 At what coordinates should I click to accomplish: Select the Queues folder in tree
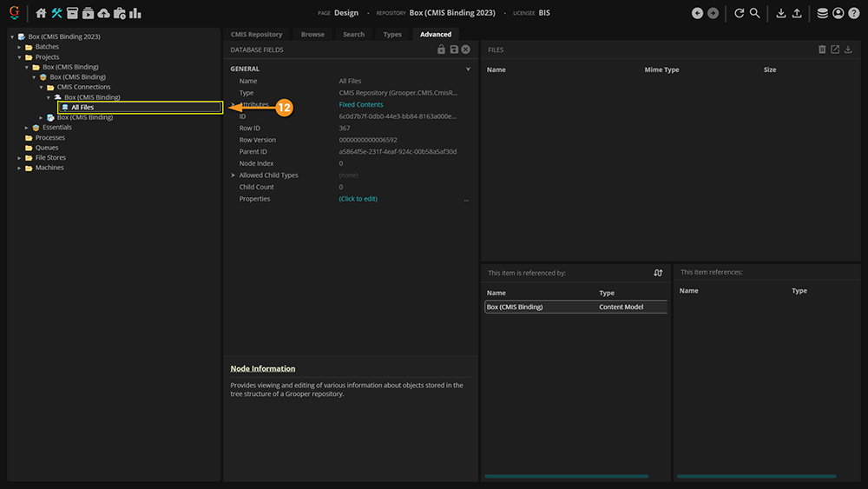(47, 148)
